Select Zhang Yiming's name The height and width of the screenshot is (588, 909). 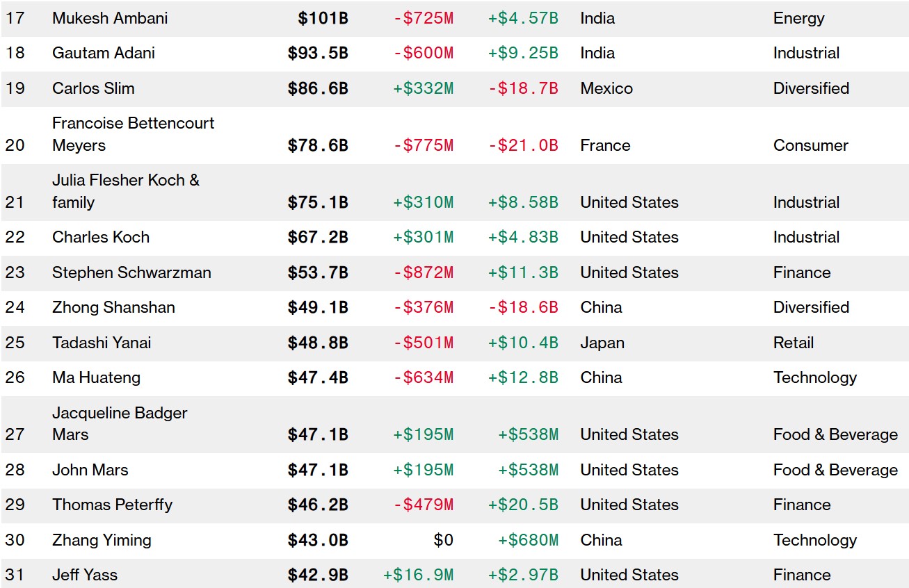pyautogui.click(x=102, y=540)
